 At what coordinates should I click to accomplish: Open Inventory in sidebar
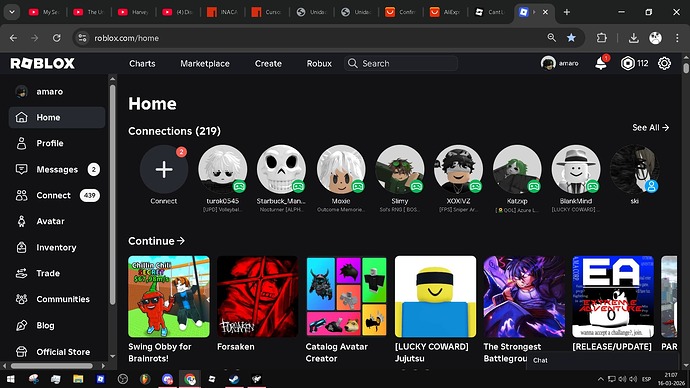click(57, 247)
